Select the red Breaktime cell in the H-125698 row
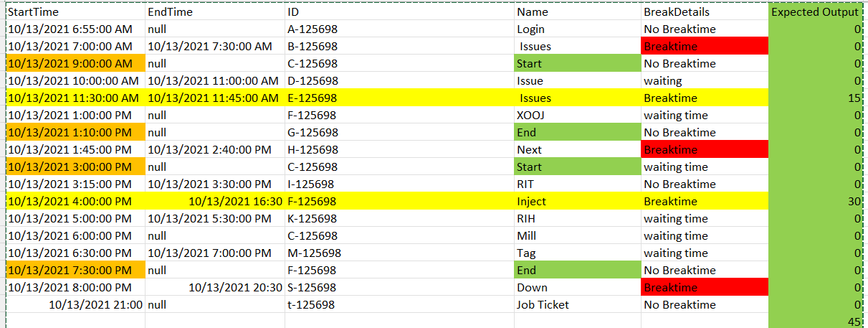The width and height of the screenshot is (868, 328). pos(705,150)
